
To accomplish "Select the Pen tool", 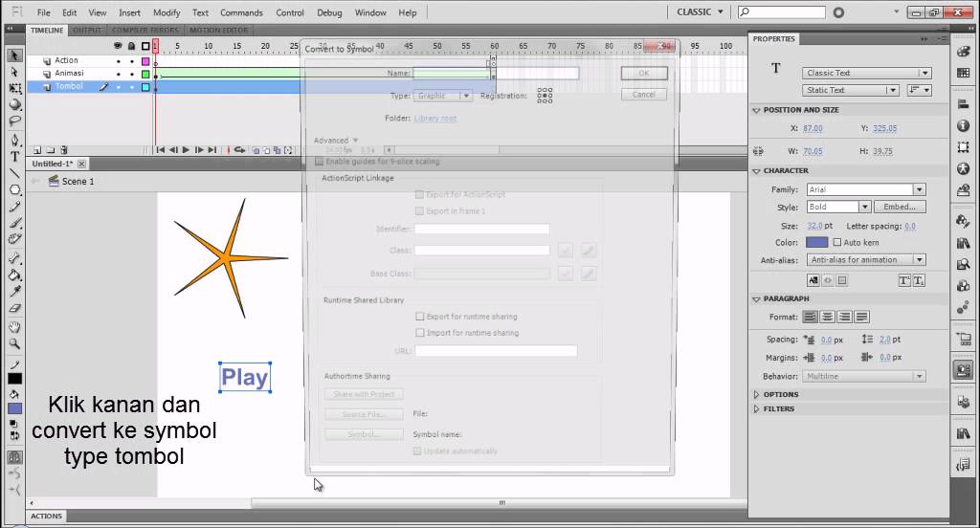I will click(14, 140).
